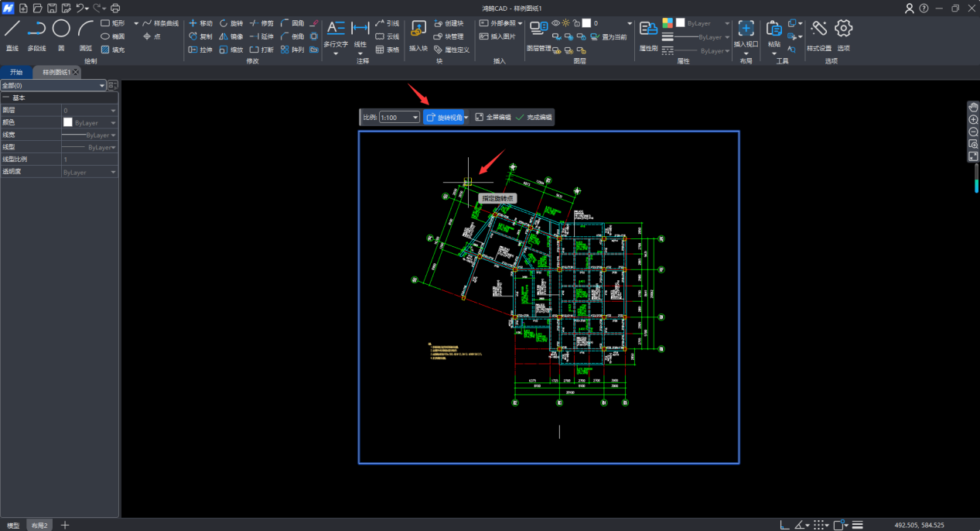The width and height of the screenshot is (980, 531).
Task: Click the 插入视口 insert viewport icon
Action: pyautogui.click(x=746, y=29)
